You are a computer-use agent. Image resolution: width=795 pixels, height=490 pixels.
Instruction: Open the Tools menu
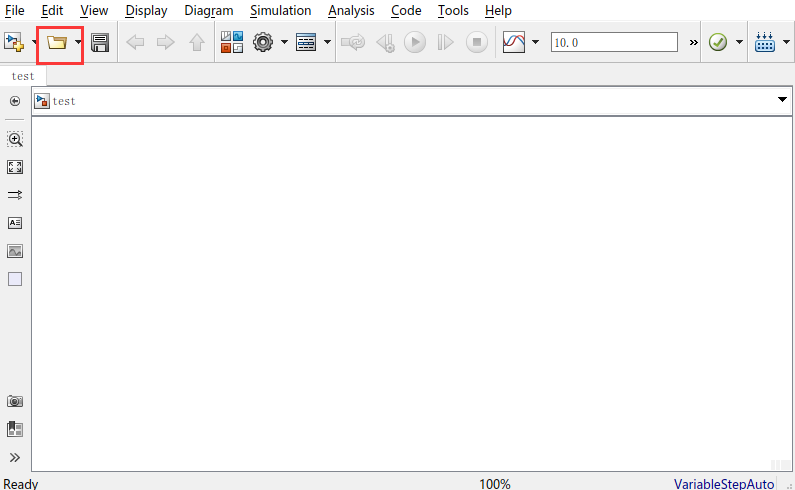[453, 10]
